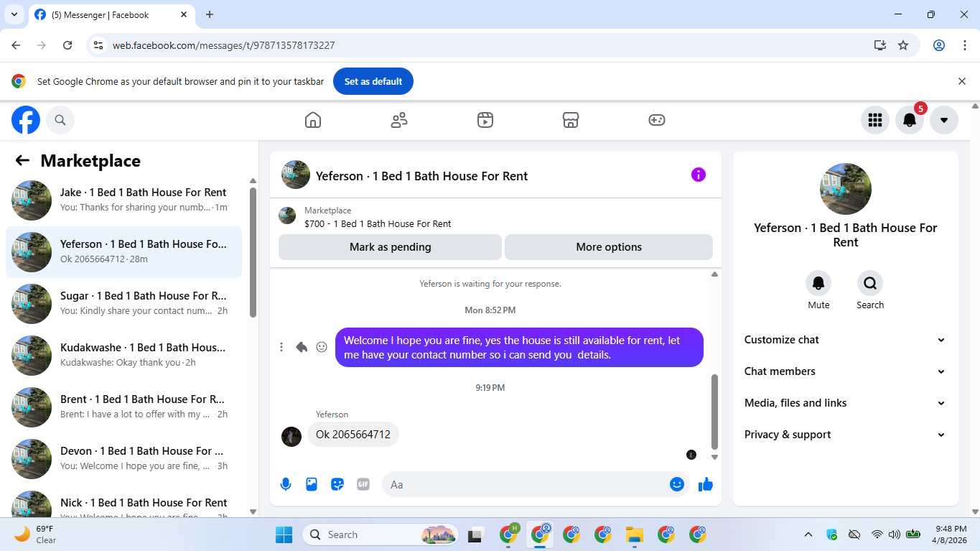The height and width of the screenshot is (551, 980).
Task: Open Jake conversation in chat list
Action: tap(123, 200)
